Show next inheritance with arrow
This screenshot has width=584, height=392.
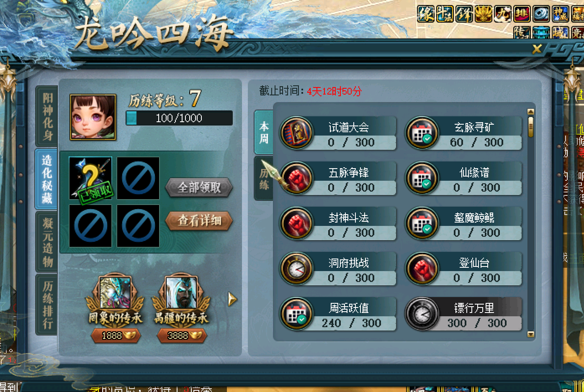(232, 299)
